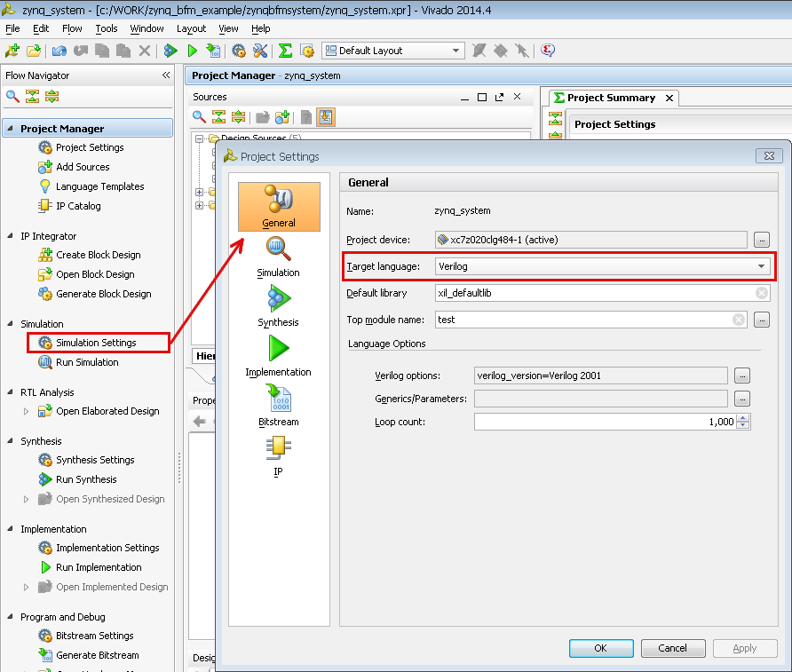Click the Loop count input field
This screenshot has width=792, height=672.
click(606, 422)
